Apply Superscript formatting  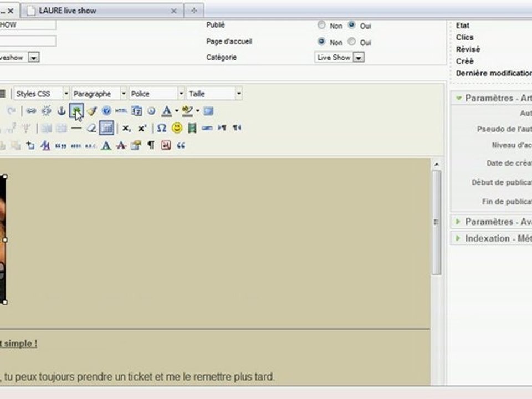(x=142, y=128)
